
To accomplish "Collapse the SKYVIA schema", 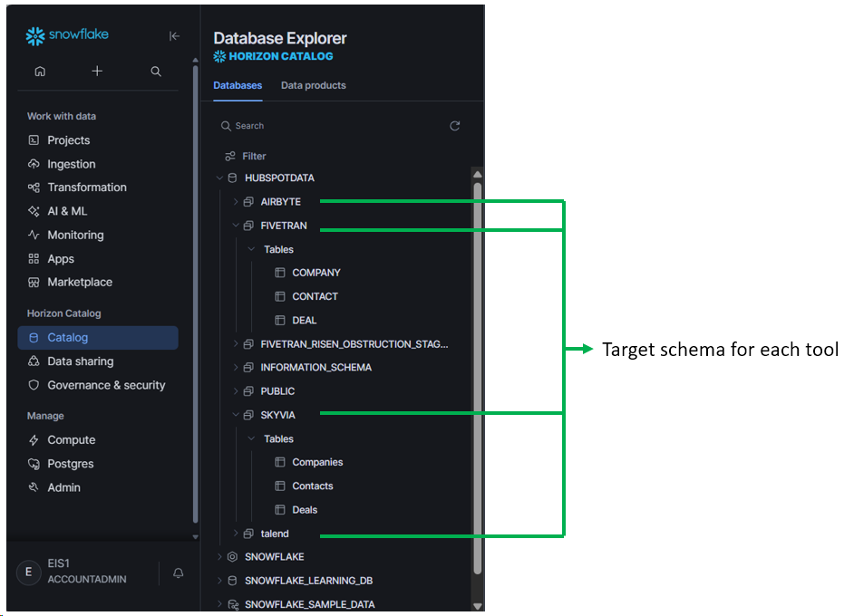I will [x=236, y=415].
